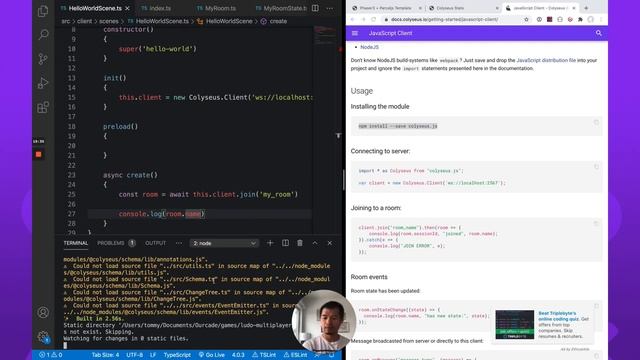Viewport: 640px width, 360px height.
Task: Click the ESLint status bar item
Action: click(296, 355)
